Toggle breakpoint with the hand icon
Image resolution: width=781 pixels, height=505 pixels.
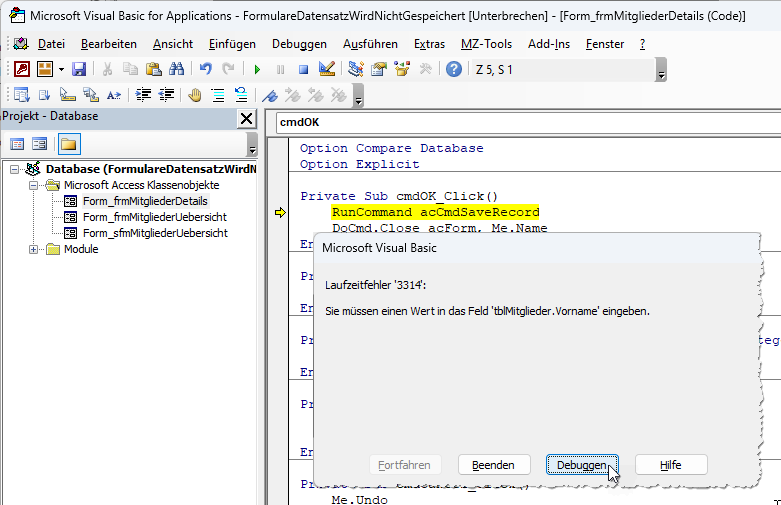pyautogui.click(x=194, y=95)
